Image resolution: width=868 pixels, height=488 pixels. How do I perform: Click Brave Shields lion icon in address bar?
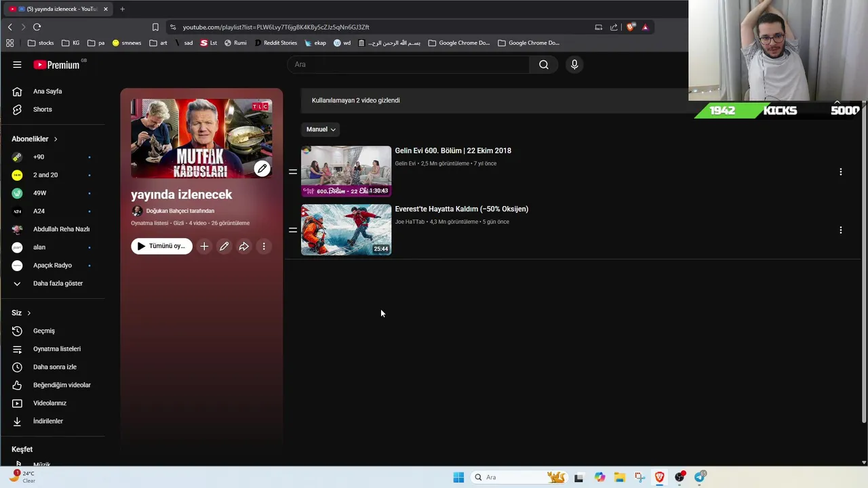tap(631, 27)
